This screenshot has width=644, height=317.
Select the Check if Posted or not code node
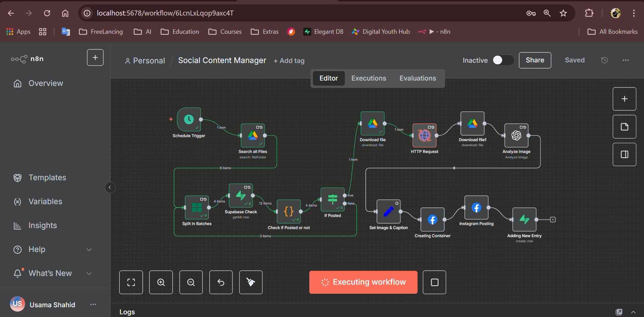click(x=289, y=211)
